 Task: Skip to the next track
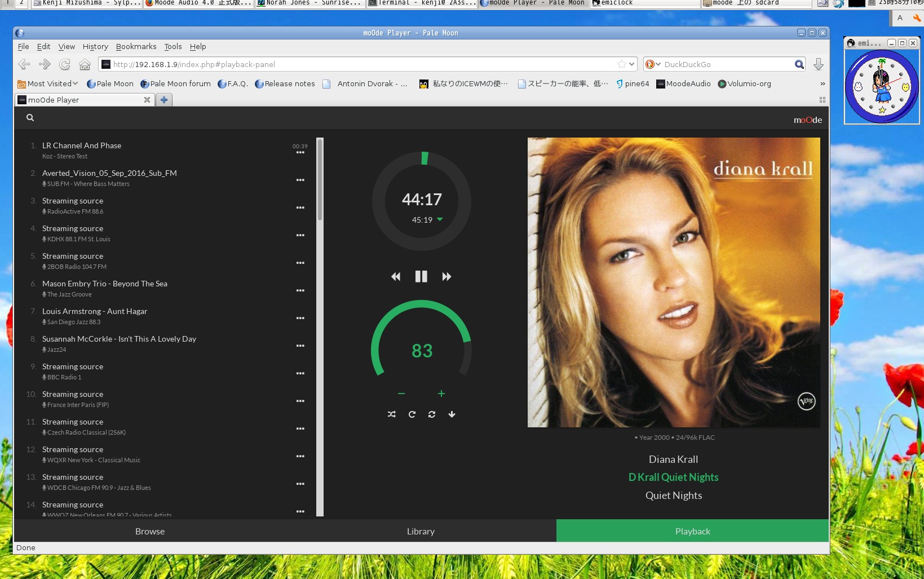point(446,276)
